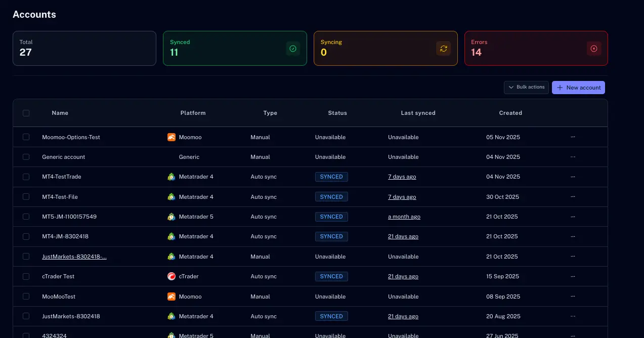Click the Errors alert icon
The image size is (644, 338).
pos(594,49)
